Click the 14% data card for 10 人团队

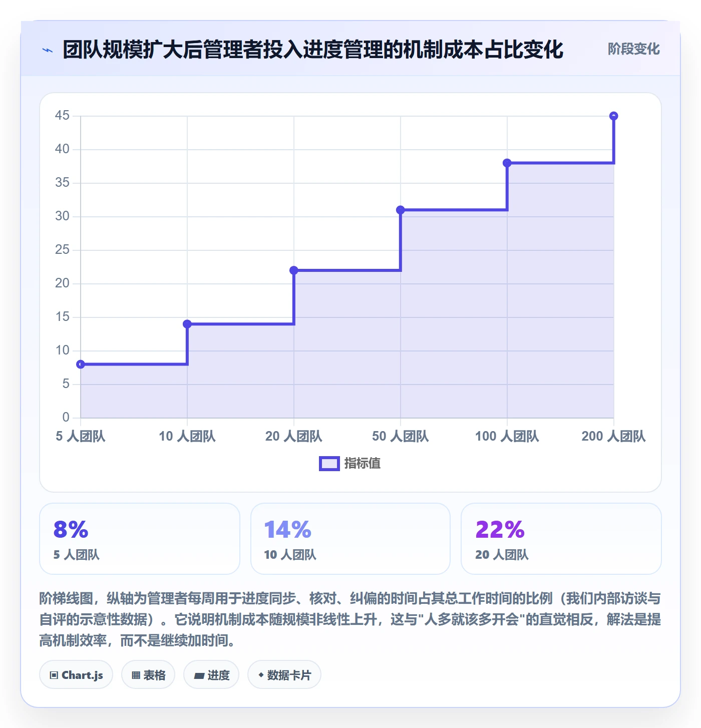click(x=350, y=539)
